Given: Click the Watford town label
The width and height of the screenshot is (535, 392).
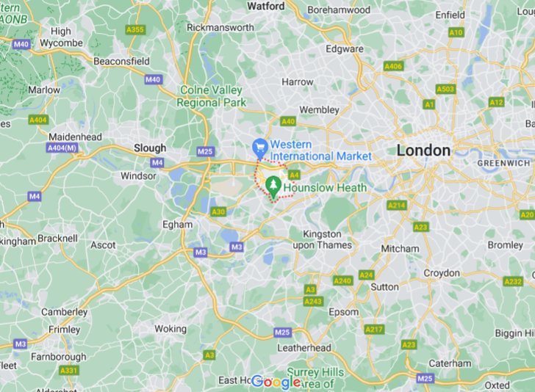Looking at the screenshot, I should [265, 6].
